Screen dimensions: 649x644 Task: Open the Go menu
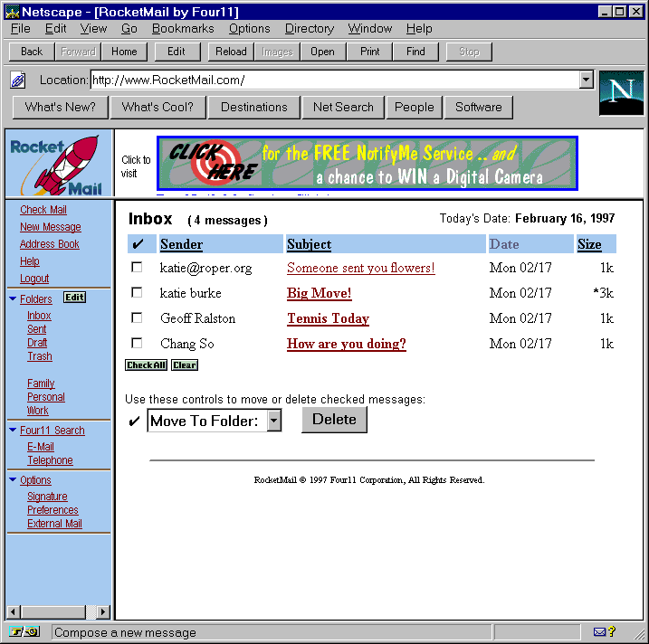tap(129, 29)
